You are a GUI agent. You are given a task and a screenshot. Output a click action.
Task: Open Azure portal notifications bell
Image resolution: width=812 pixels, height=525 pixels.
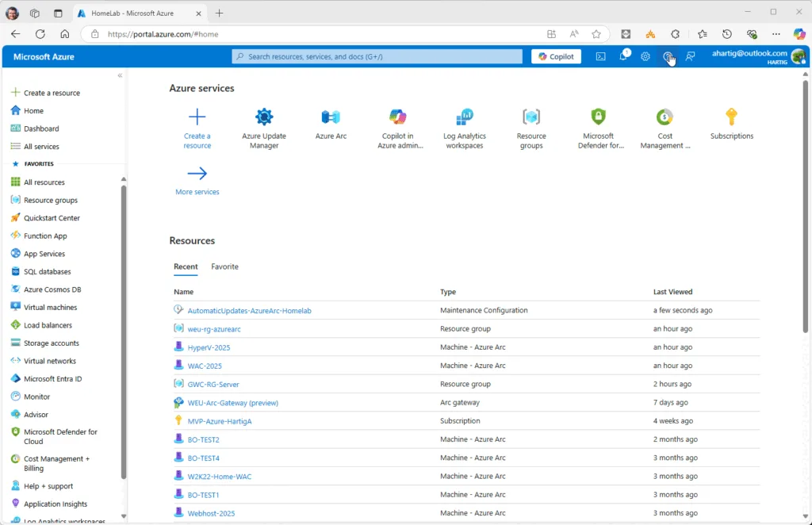(x=623, y=56)
